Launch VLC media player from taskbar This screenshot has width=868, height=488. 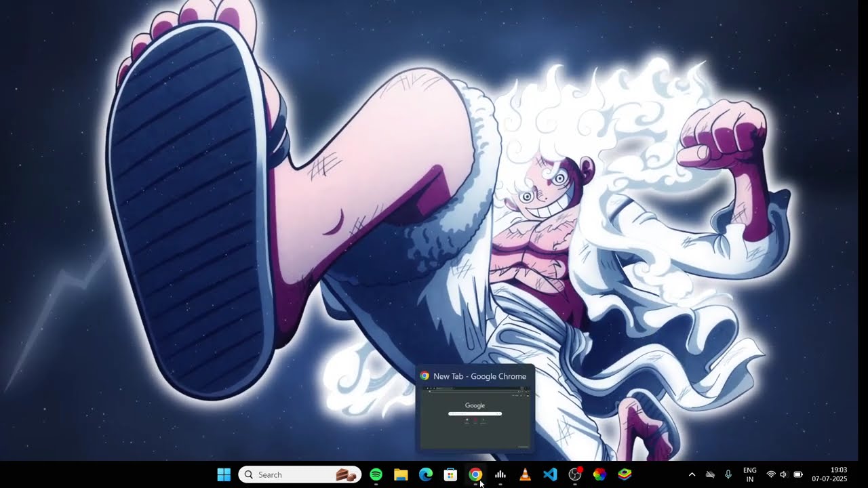pos(525,474)
